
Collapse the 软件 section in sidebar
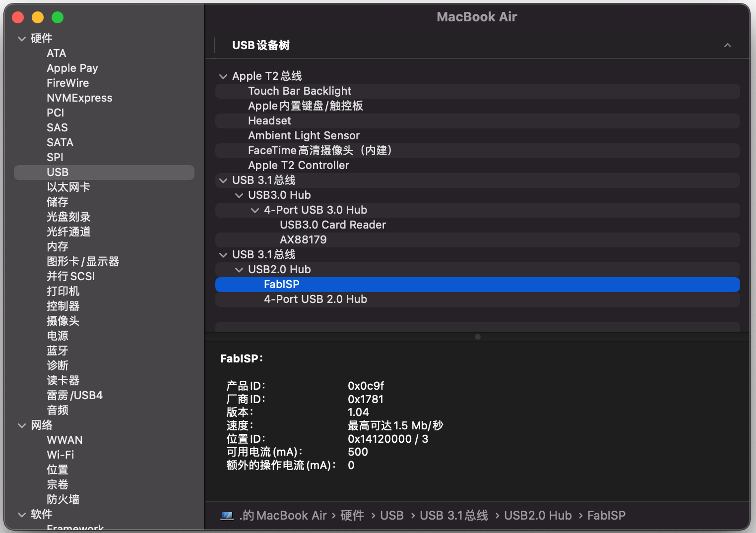[x=22, y=515]
